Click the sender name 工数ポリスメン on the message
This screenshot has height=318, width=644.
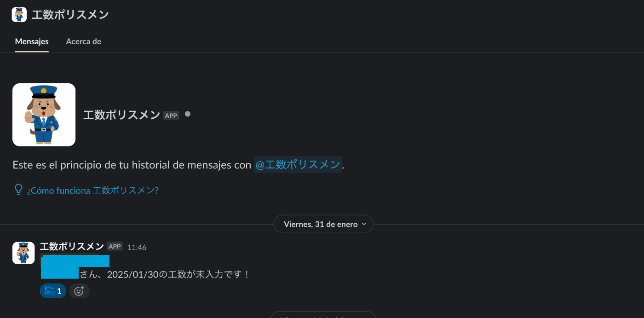72,247
